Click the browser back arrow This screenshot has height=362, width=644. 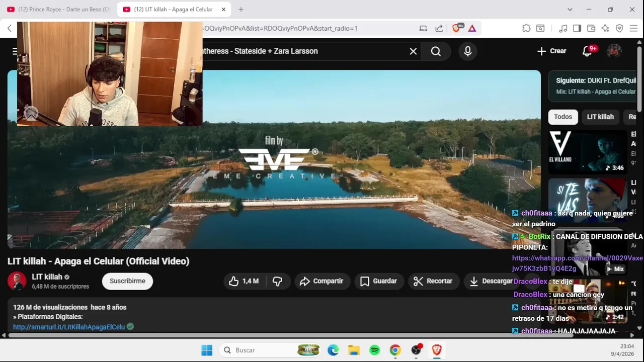pyautogui.click(x=9, y=28)
